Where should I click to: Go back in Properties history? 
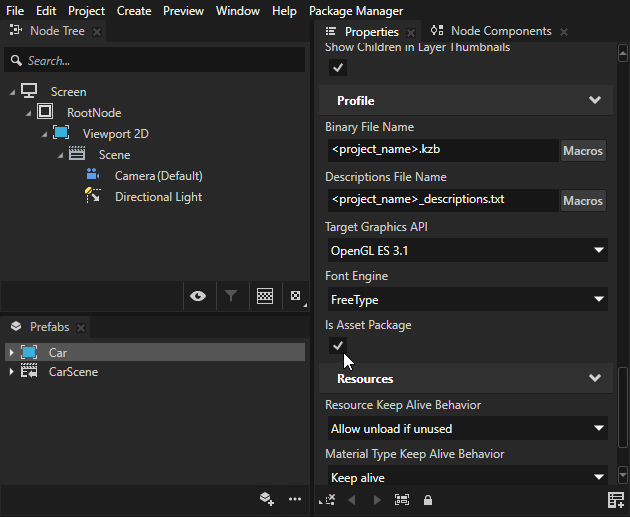click(352, 500)
